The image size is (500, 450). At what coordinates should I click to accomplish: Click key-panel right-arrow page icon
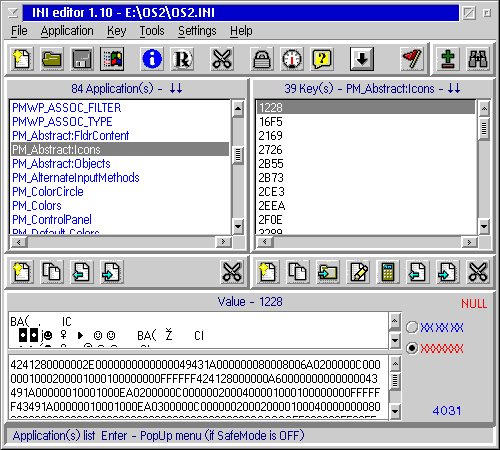448,272
